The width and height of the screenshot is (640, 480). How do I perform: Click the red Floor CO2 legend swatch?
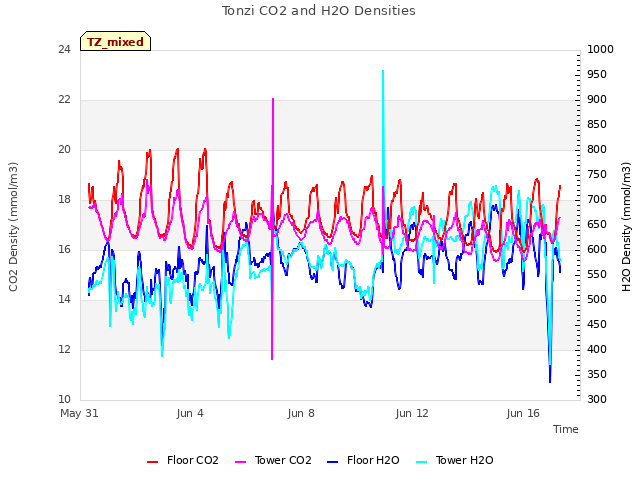pyautogui.click(x=153, y=462)
